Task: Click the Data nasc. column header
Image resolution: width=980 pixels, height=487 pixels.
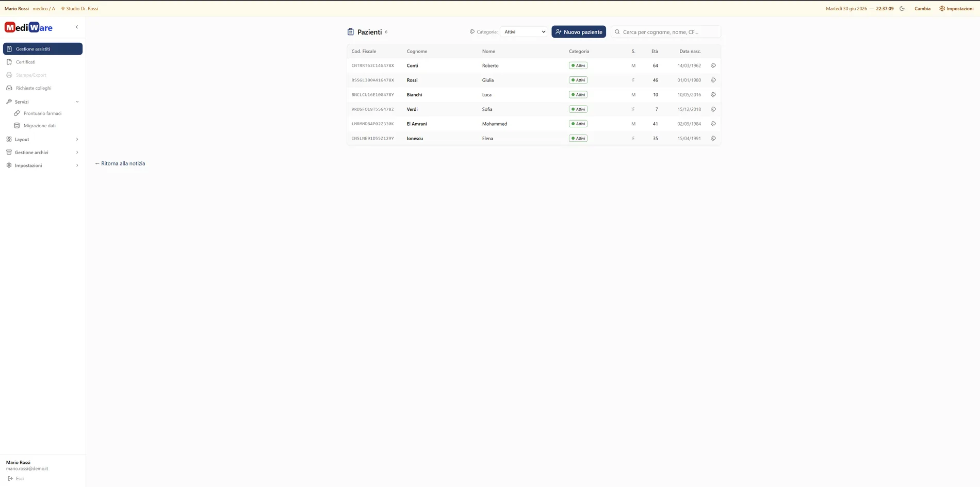Action: pos(690,52)
